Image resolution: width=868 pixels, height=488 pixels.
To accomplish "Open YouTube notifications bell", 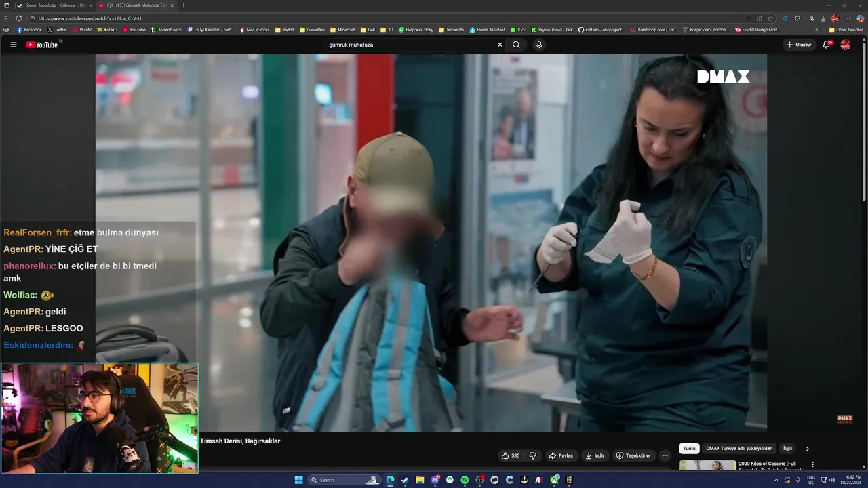I will [827, 45].
